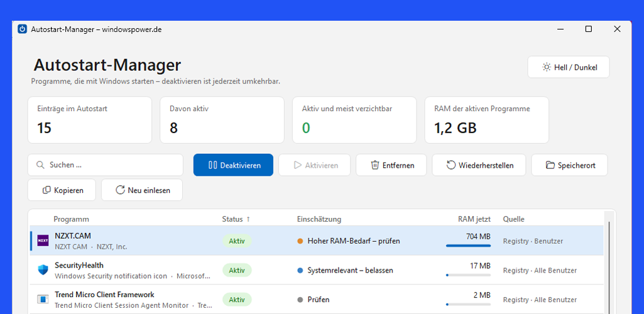Maximize the Autostart-Manager window
Screen dimensions: 644x314
pos(589,29)
